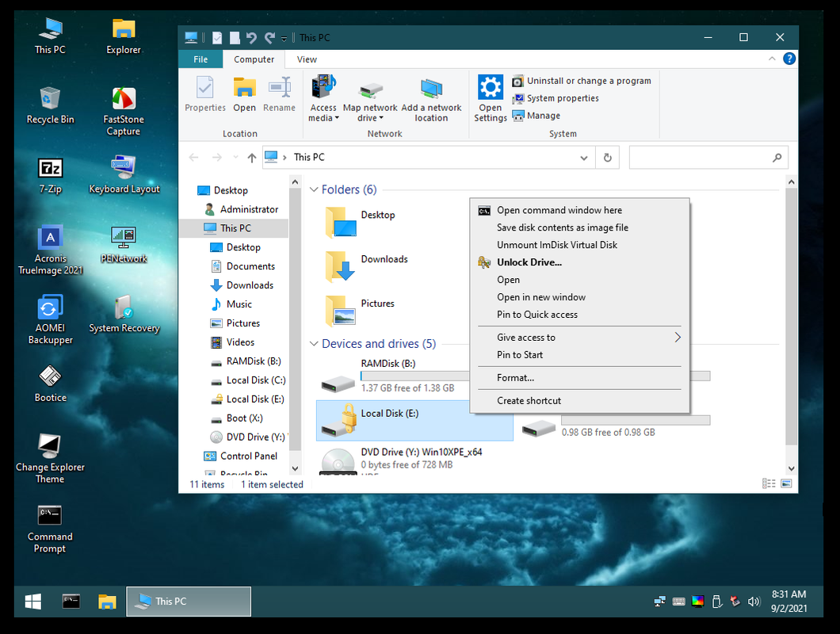The width and height of the screenshot is (840, 634).
Task: Open the Explorer desktop icon
Action: (124, 36)
